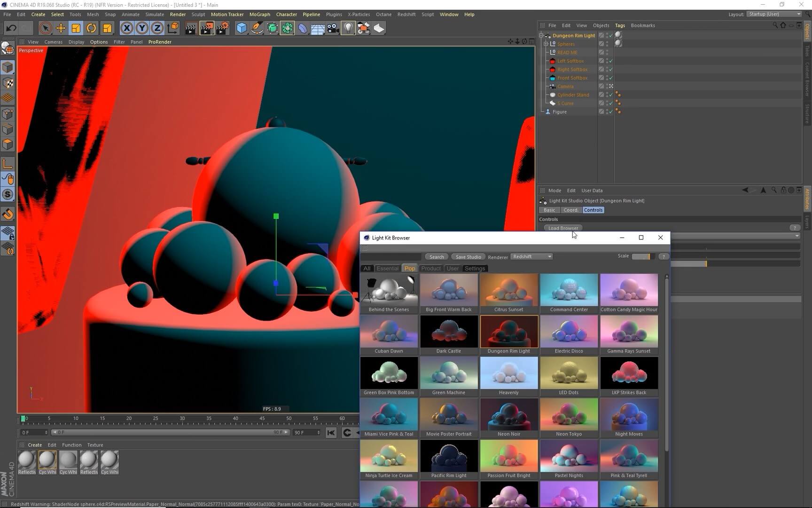The height and width of the screenshot is (508, 812).
Task: Toggle the Z axis lock
Action: coord(157,28)
